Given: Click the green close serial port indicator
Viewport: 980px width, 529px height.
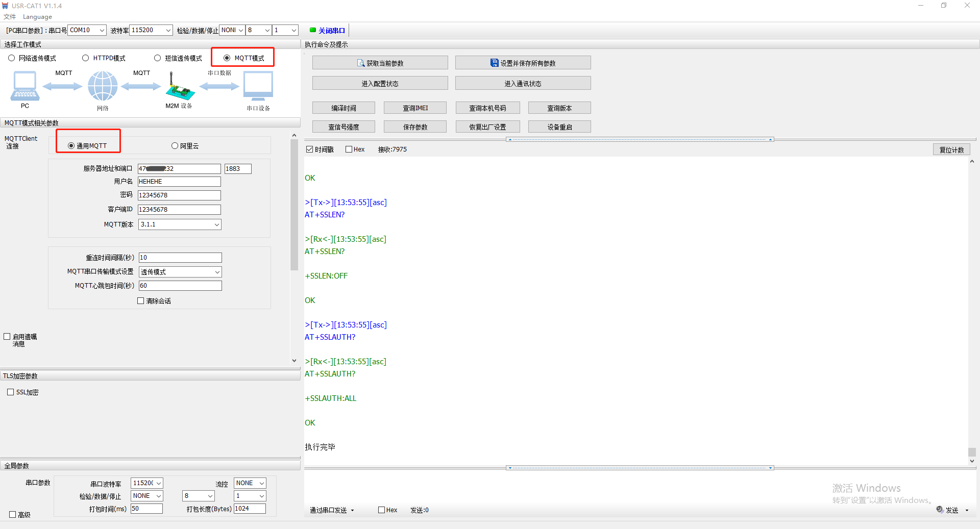Looking at the screenshot, I should click(313, 30).
